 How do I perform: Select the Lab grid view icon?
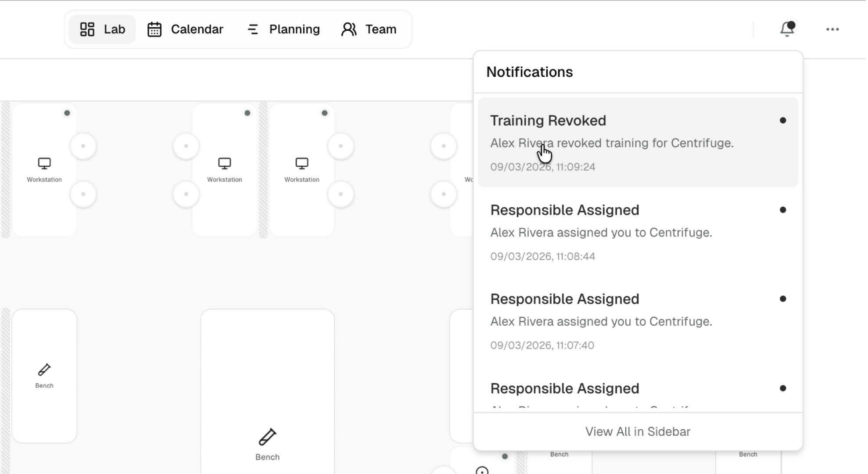point(87,29)
